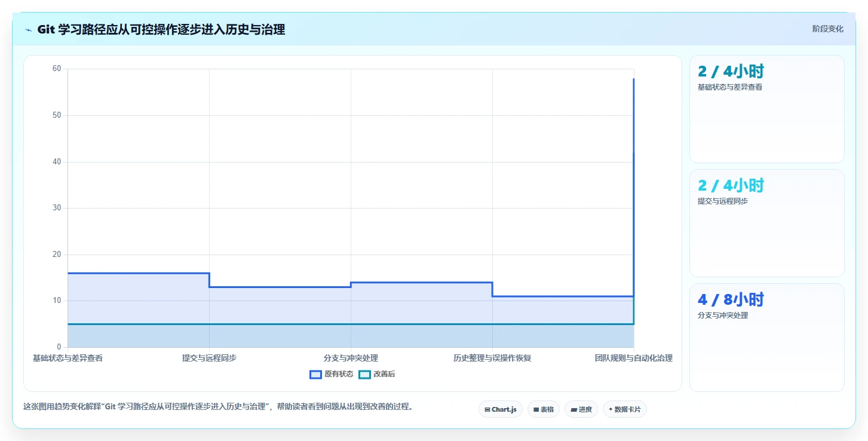Click the blue 原有状态 legend color box

click(x=316, y=375)
